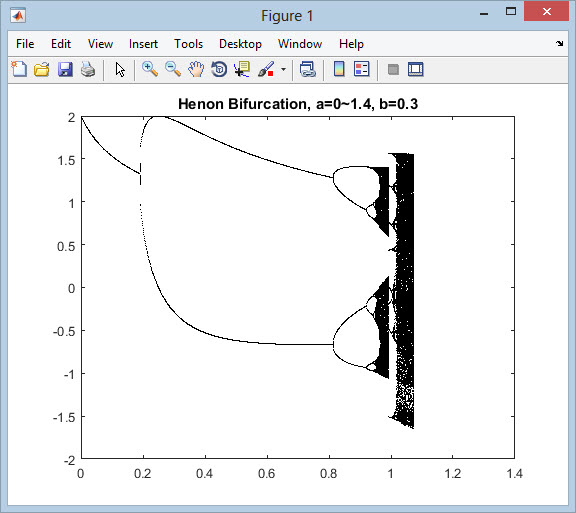Activate the Zoom Out magnifier tool
Screen dimensions: 576x513
tap(173, 69)
